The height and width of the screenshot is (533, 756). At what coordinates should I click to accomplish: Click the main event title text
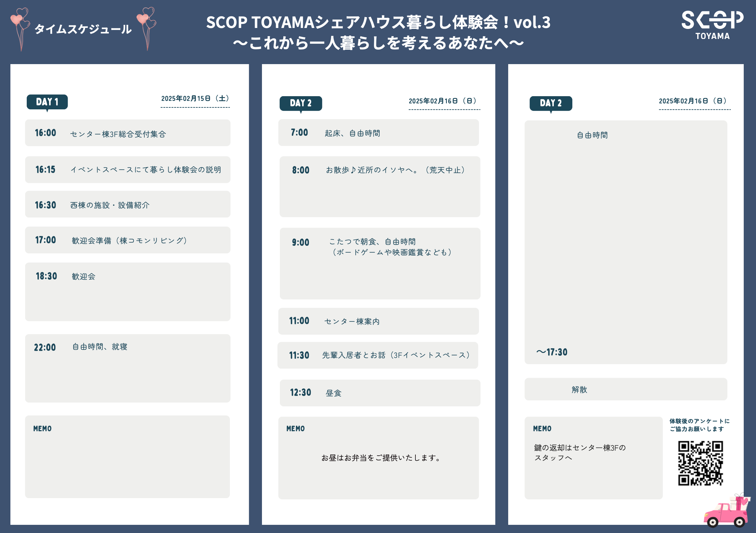click(x=378, y=32)
